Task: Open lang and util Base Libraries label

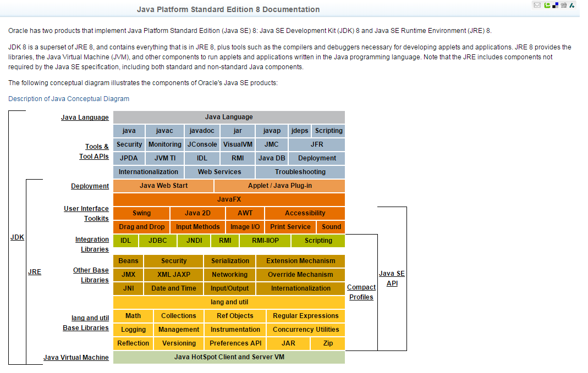Action: tap(86, 322)
